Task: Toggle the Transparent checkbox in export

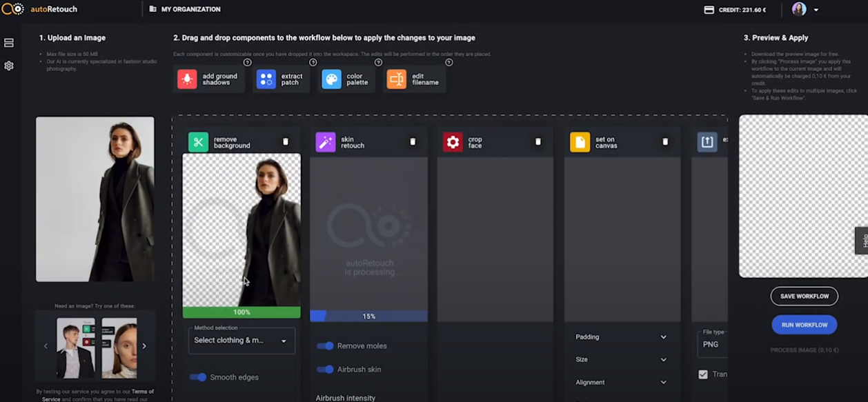Action: click(703, 374)
